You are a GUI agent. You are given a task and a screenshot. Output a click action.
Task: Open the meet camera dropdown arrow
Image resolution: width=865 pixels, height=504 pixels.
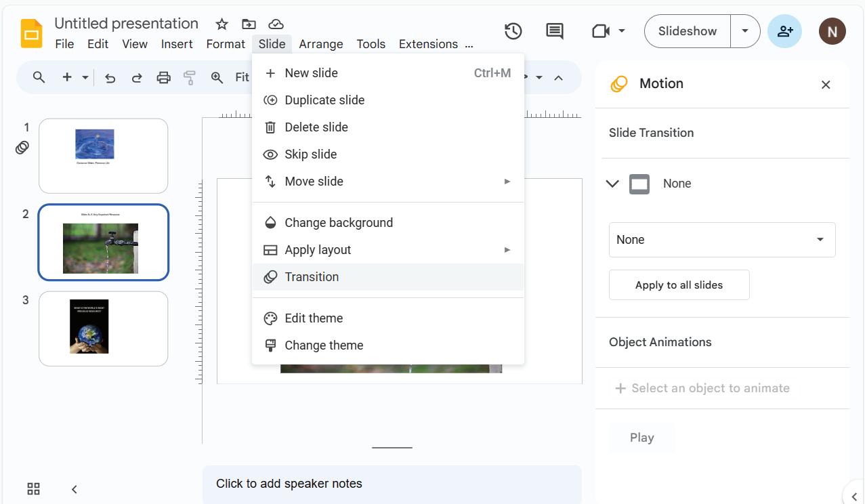point(621,31)
